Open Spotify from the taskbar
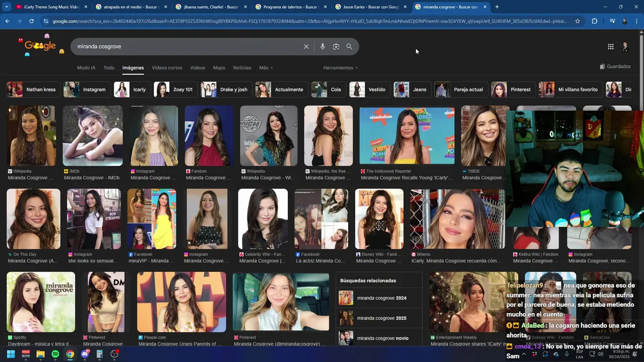This screenshot has height=362, width=644. (x=55, y=354)
